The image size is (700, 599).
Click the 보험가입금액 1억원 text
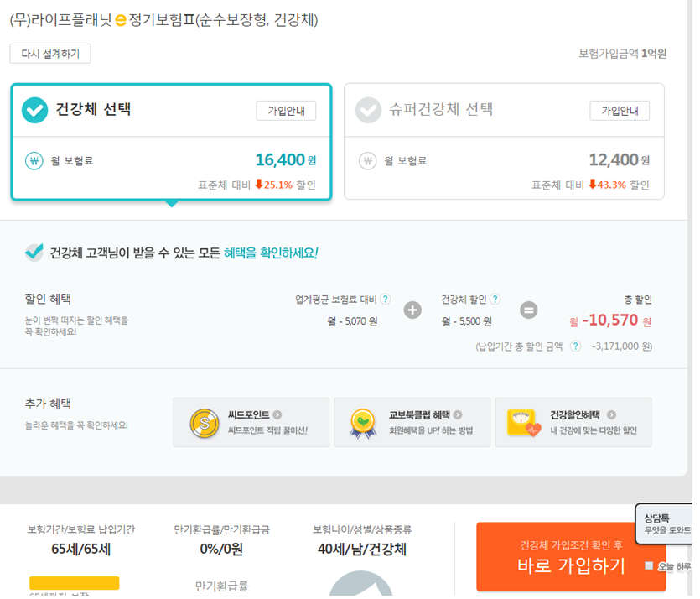(622, 54)
